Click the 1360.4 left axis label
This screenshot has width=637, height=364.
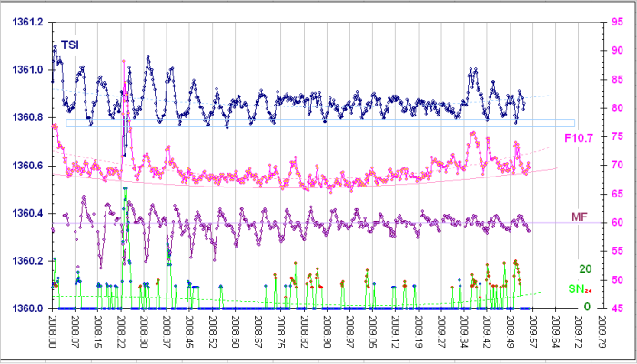25,213
